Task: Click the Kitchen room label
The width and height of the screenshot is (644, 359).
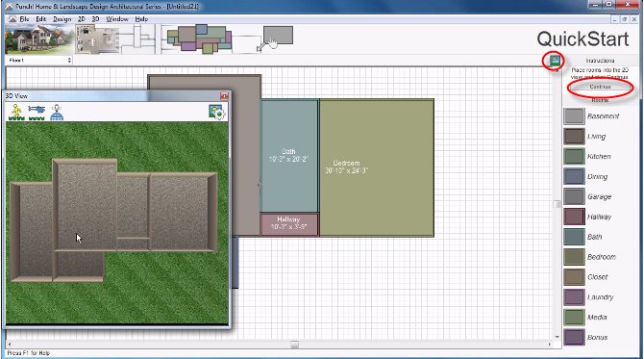Action: 599,157
